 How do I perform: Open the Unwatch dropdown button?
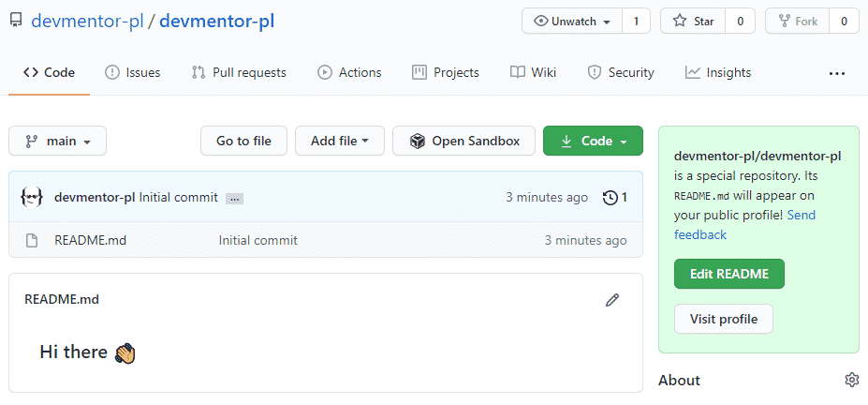coord(572,22)
